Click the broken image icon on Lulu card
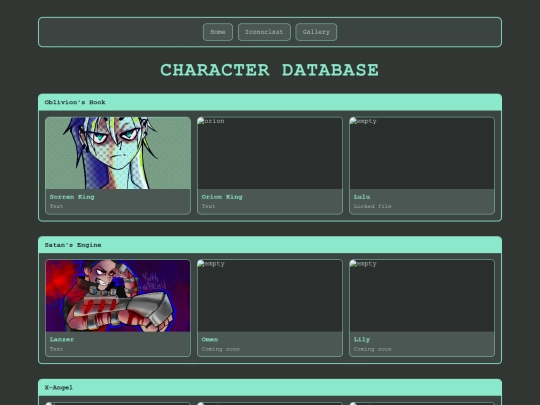The height and width of the screenshot is (405, 540). point(353,121)
